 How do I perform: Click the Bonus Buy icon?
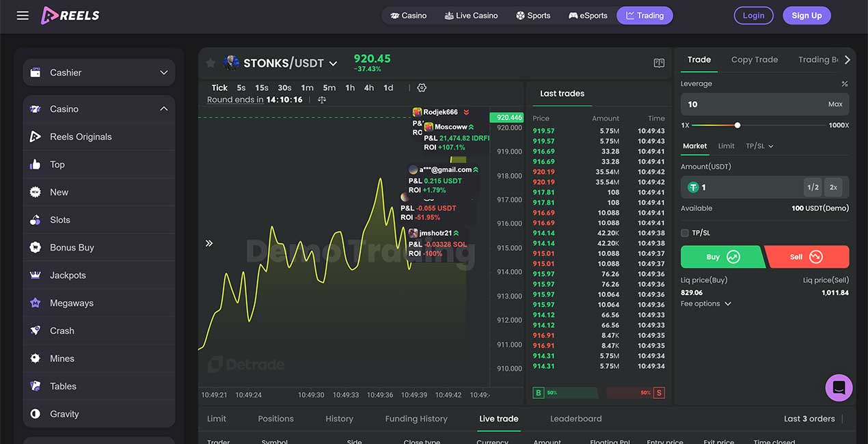36,247
